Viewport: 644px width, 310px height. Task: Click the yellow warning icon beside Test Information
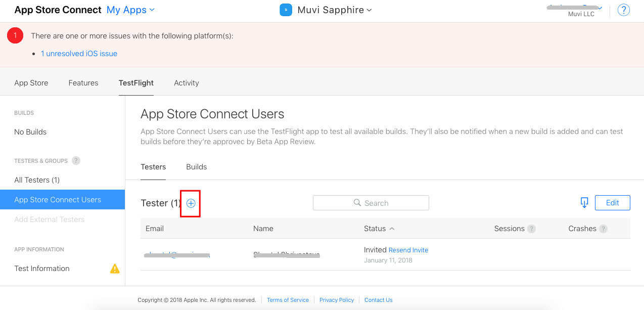[115, 269]
